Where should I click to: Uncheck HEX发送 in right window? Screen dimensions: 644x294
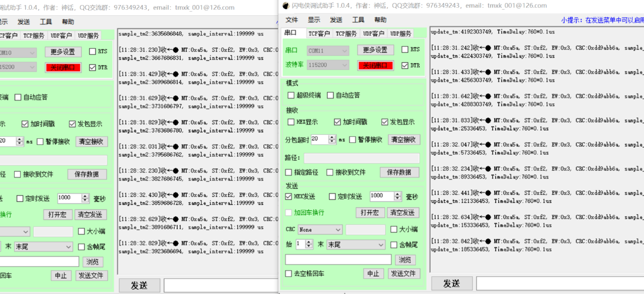pyautogui.click(x=289, y=196)
